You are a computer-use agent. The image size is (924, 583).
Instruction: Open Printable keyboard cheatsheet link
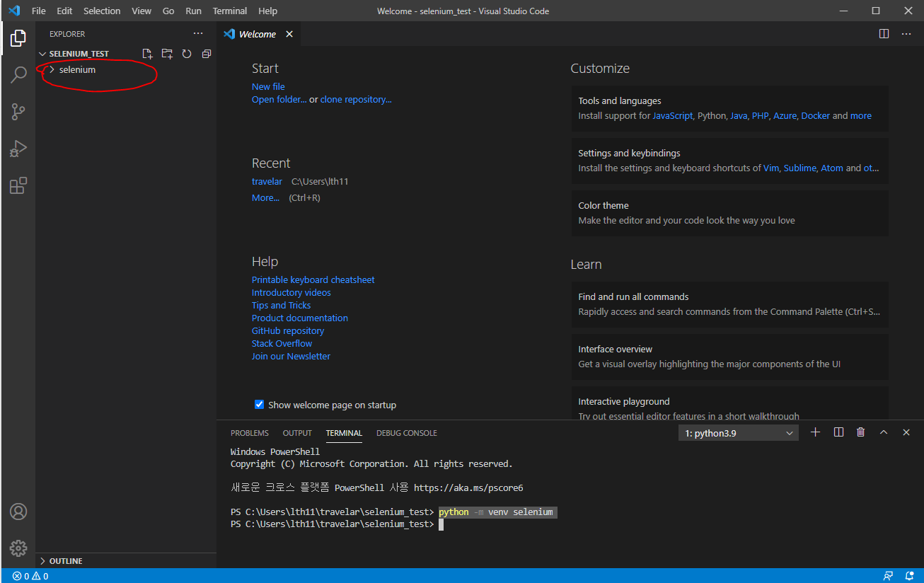click(313, 279)
